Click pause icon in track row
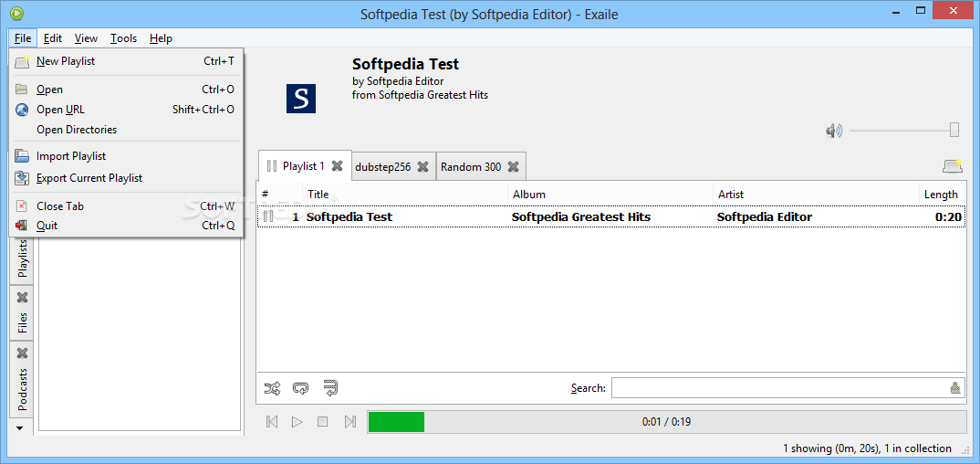The image size is (980, 464). click(x=268, y=216)
